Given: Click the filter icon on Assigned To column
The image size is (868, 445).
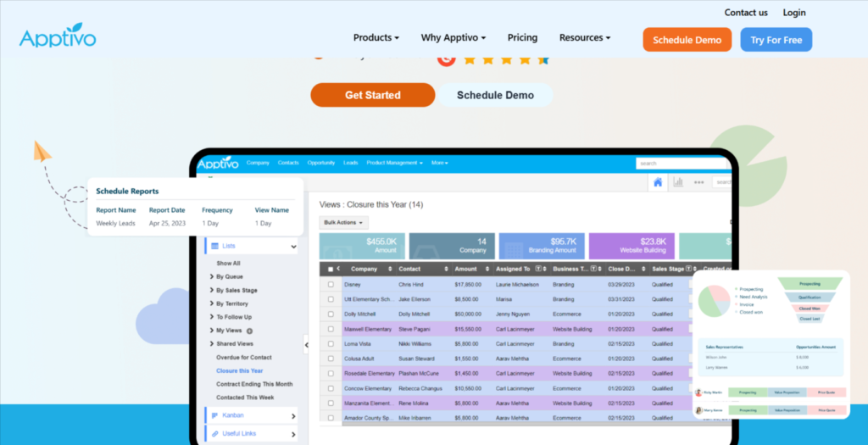Looking at the screenshot, I should [538, 269].
